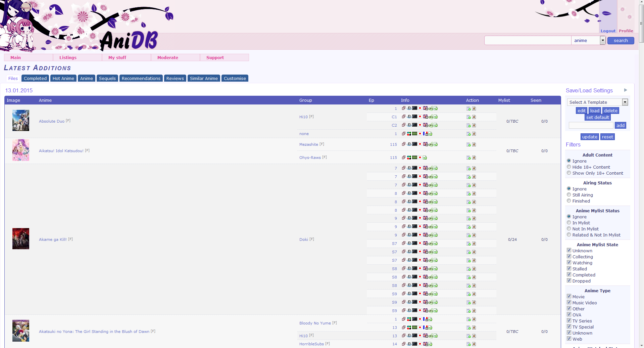Toggle the OVA checkbox
644x348 pixels.
point(569,314)
